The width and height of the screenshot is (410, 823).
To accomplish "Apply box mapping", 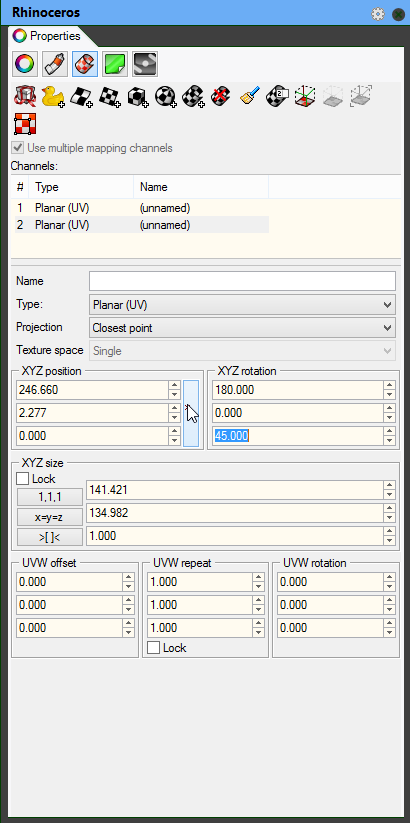I will (137, 97).
